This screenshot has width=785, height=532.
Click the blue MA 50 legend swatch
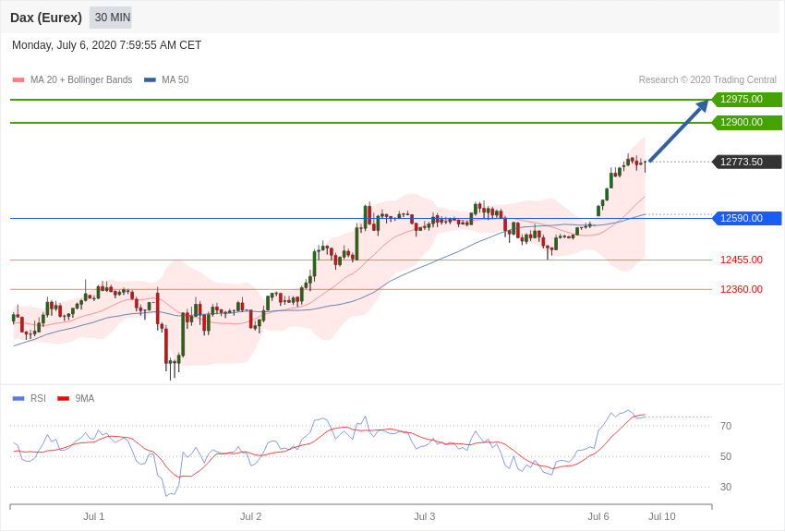click(150, 80)
